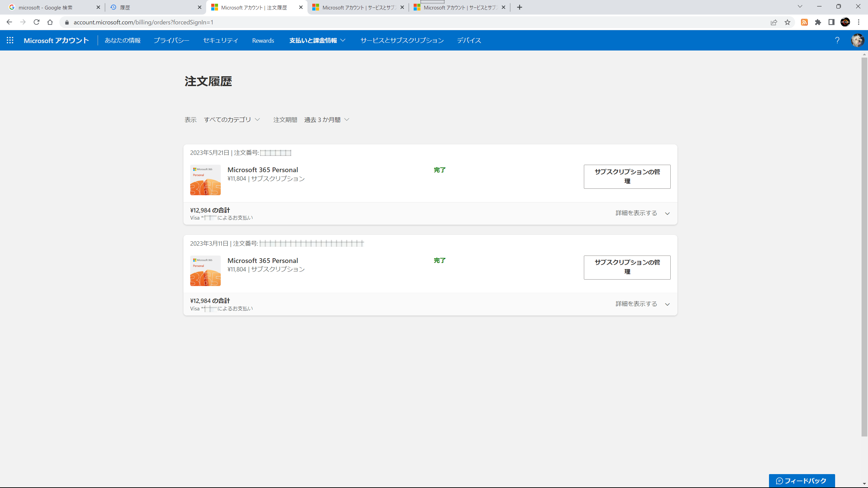Close the microsoft Google search tab
Viewport: 868px width, 488px height.
click(x=98, y=7)
